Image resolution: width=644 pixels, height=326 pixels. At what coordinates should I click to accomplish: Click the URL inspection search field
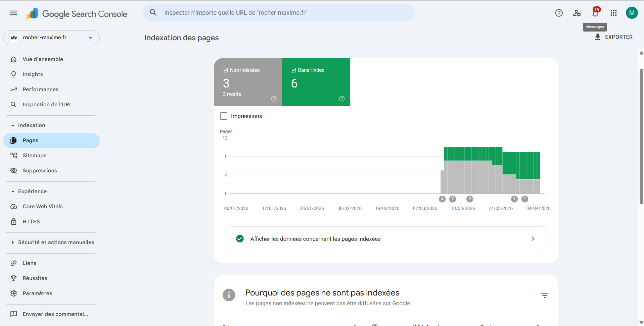[279, 13]
